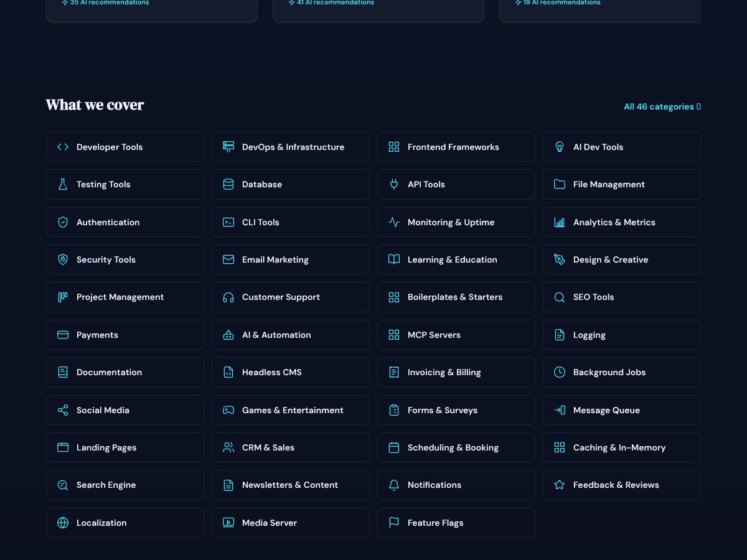The image size is (747, 560).
Task: Click the server icon beside DevOps & Infrastructure
Action: [x=228, y=147]
